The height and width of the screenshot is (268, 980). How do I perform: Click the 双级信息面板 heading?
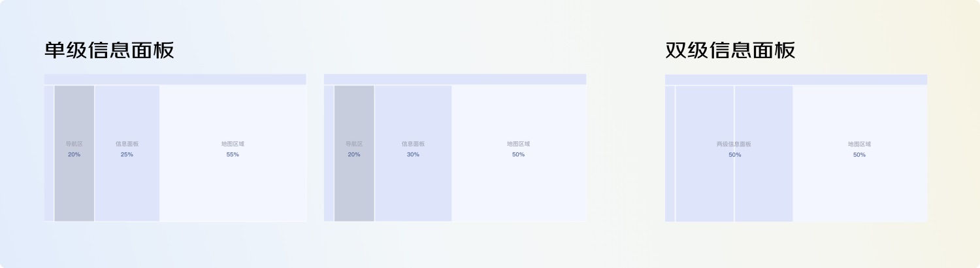pos(730,50)
